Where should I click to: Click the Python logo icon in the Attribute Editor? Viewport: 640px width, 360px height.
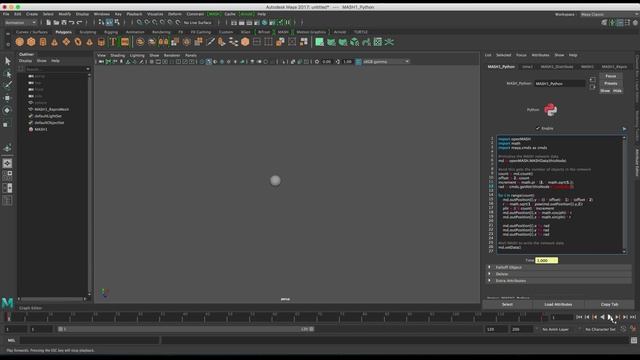point(550,109)
